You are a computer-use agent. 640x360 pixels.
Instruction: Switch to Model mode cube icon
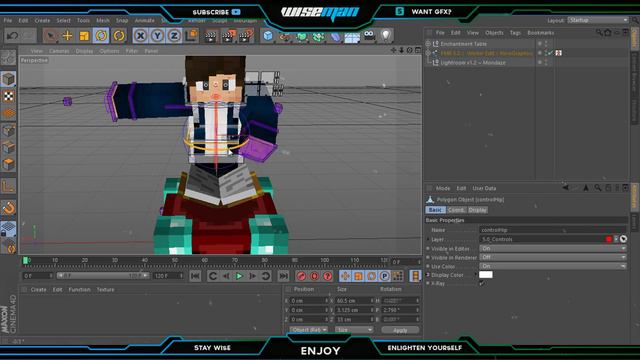[x=8, y=79]
